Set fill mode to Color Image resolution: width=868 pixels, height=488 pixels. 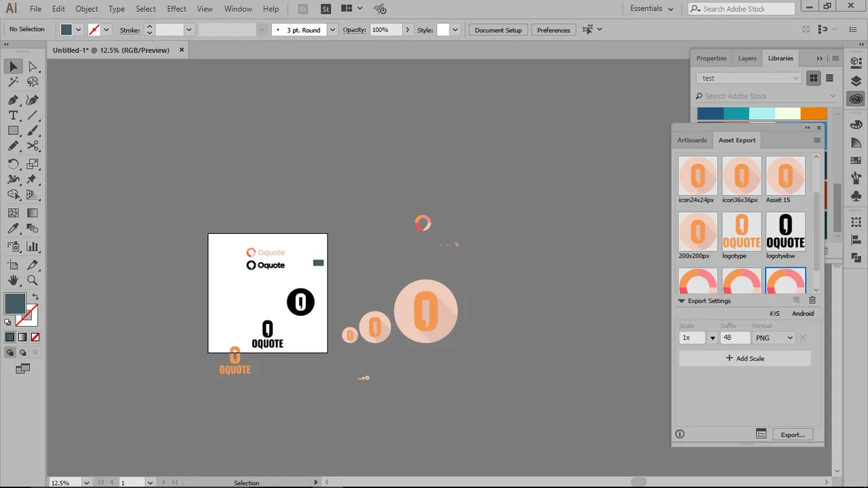click(x=10, y=337)
